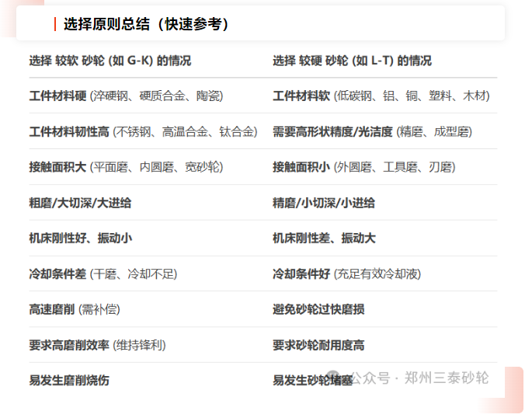Click the 高速磨削 (需补偿) cell
Image resolution: width=532 pixels, height=418 pixels.
(x=75, y=309)
